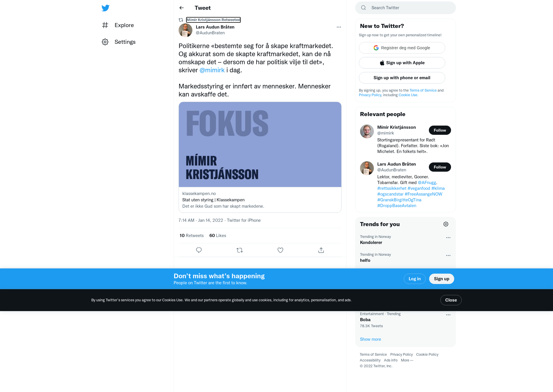The height and width of the screenshot is (392, 553).
Task: Sign up with Apple
Action: (x=402, y=63)
